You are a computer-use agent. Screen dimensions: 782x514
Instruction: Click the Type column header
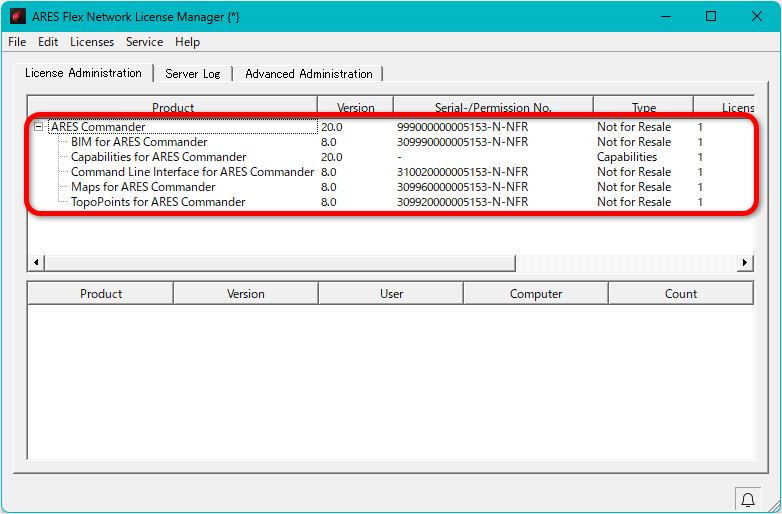(x=643, y=107)
